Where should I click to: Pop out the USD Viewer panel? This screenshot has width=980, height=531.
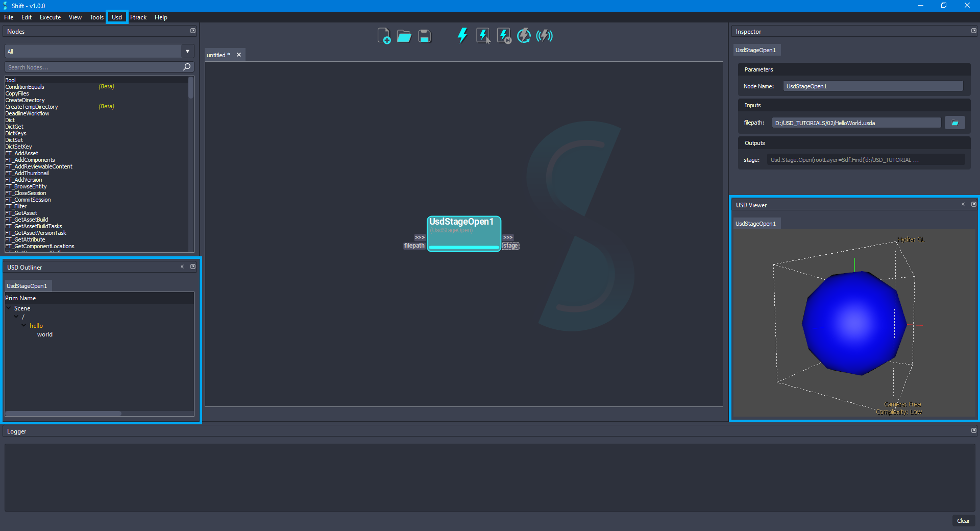click(974, 204)
